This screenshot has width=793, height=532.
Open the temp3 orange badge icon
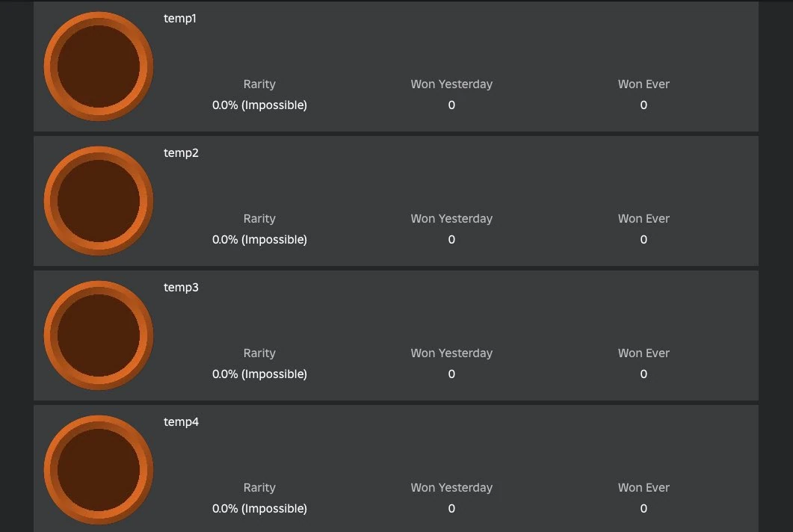99,335
